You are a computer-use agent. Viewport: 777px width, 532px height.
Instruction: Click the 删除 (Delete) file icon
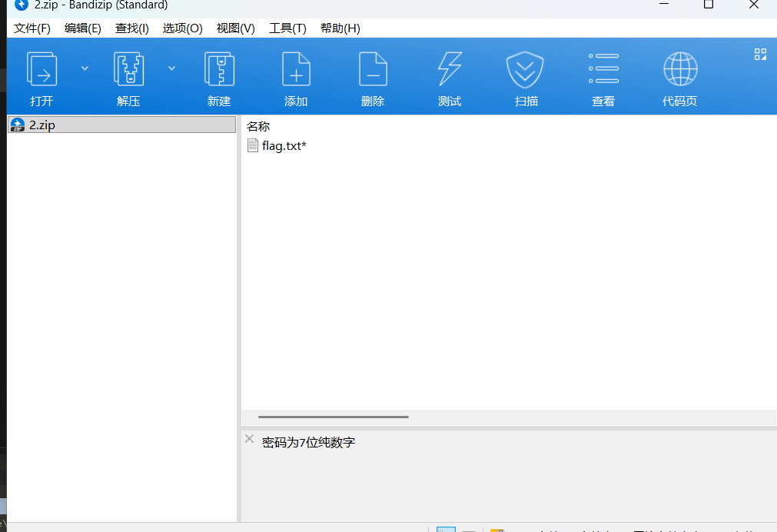[373, 69]
